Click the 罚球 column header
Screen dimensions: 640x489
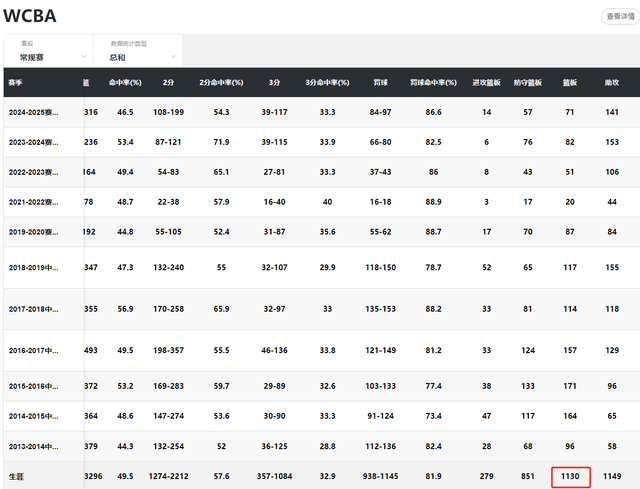pyautogui.click(x=380, y=82)
